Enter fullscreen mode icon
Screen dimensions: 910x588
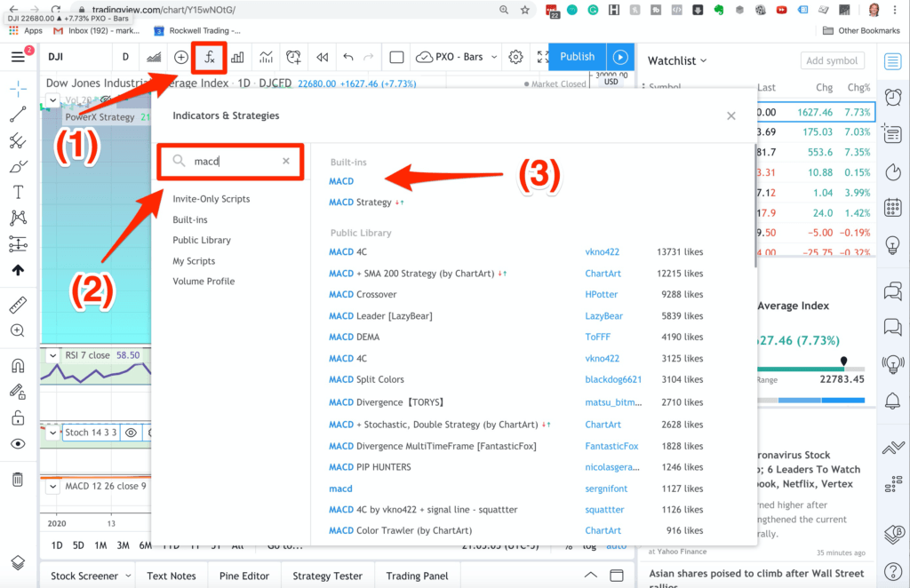pyautogui.click(x=543, y=57)
